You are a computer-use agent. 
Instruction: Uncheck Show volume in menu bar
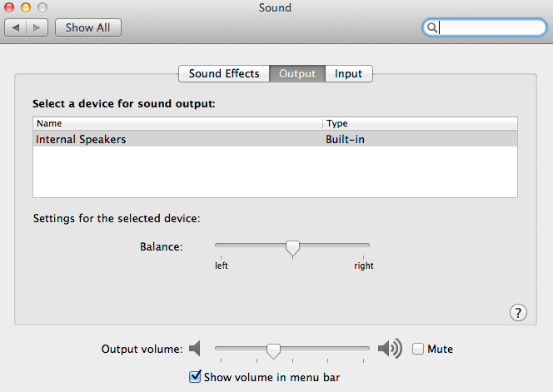[x=195, y=377]
